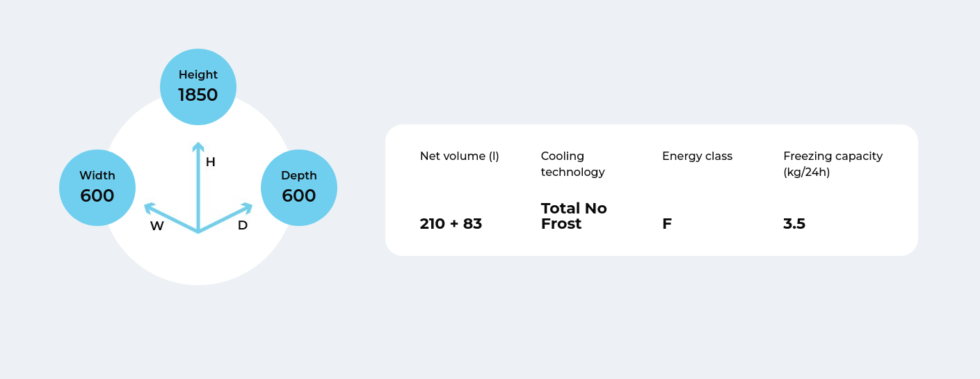Click the D axis arrow
This screenshot has width=980, height=379.
[x=225, y=218]
